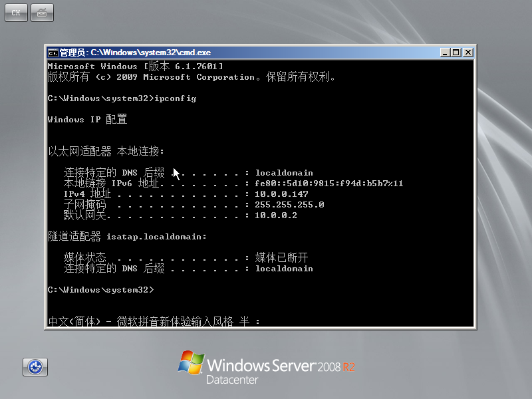Screen dimensions: 532x399
Task: Click the 2009 Microsoft Corporation copyright line
Action: 192,77
